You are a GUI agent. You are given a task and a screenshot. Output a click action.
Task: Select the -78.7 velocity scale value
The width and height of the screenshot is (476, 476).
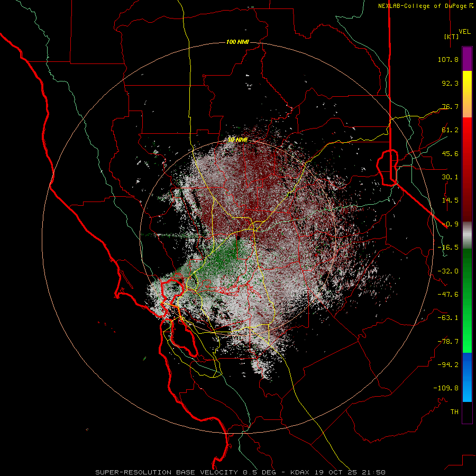pos(448,342)
